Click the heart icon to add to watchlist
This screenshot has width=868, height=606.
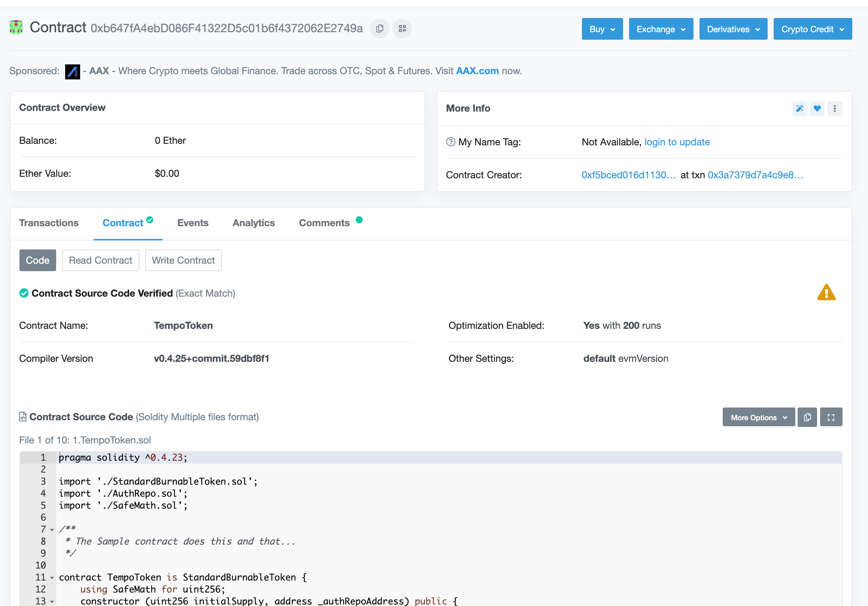pos(817,109)
